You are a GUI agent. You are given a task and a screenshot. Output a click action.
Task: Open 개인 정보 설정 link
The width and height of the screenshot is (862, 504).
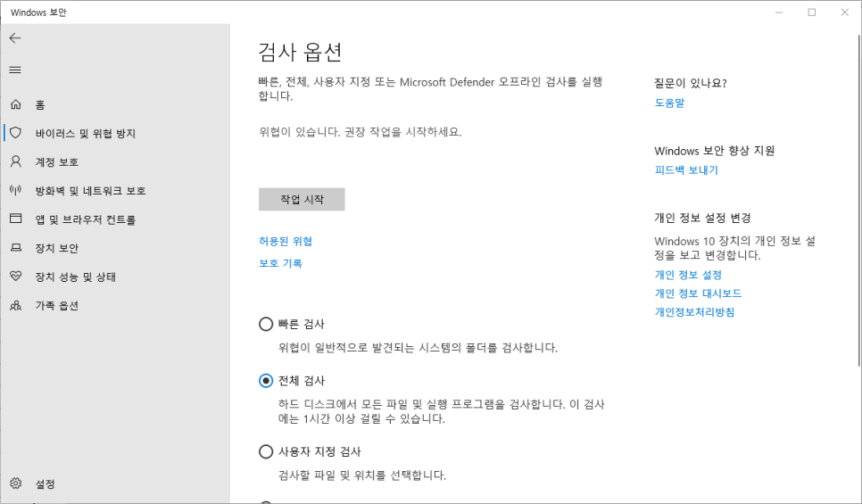(688, 275)
